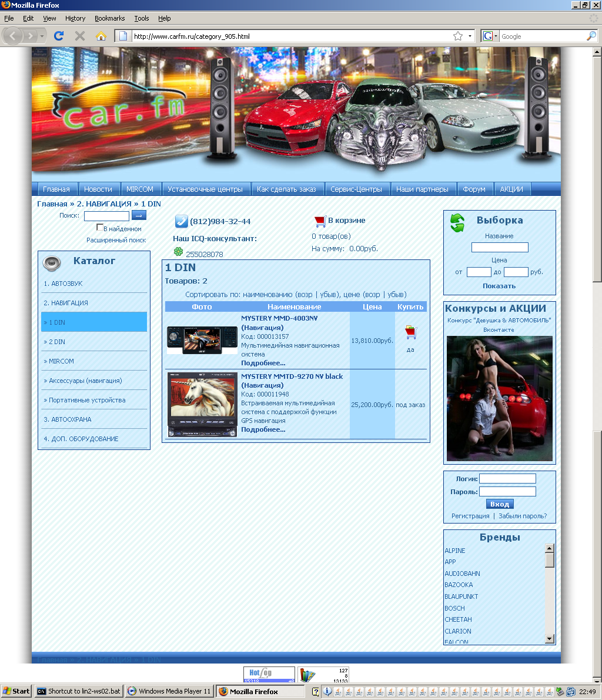The height and width of the screenshot is (700, 602).
Task: Reload the page with refresh icon
Action: 59,36
